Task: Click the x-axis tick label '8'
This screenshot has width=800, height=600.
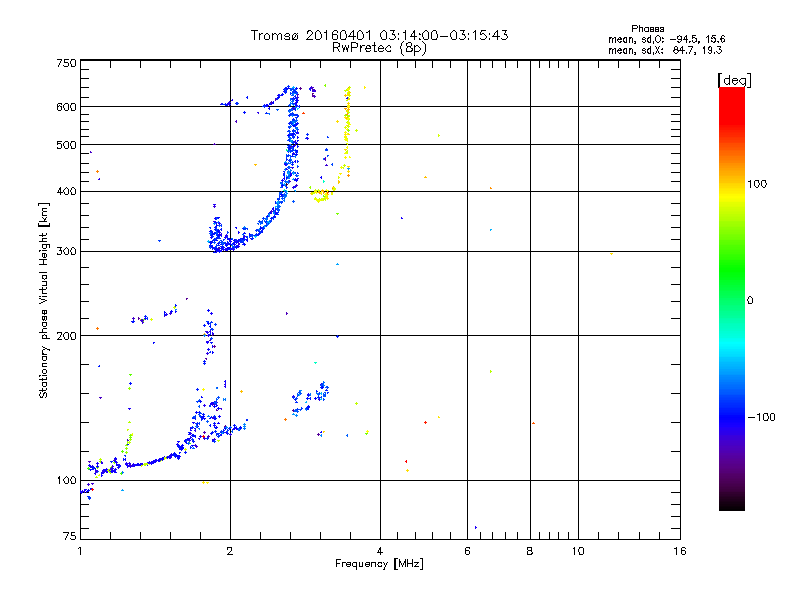Action: click(530, 551)
